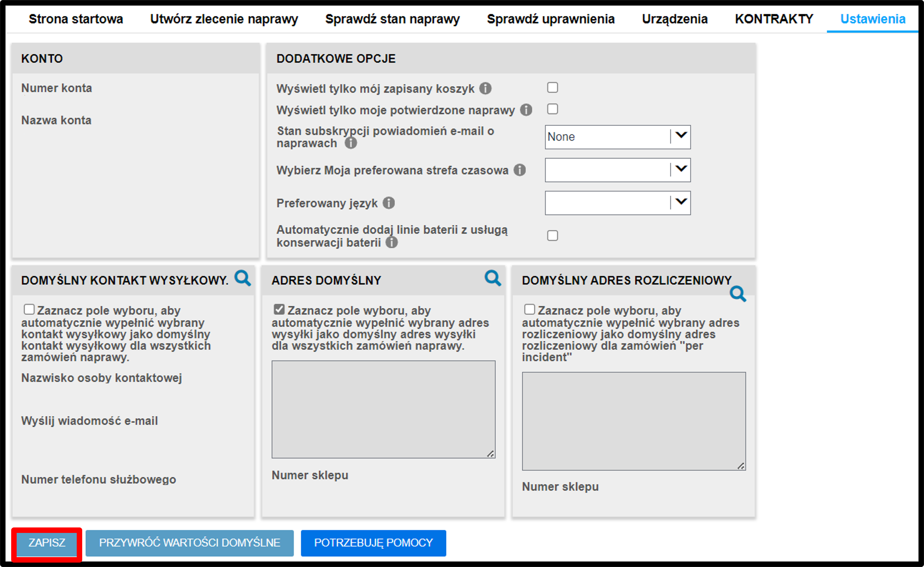Go to Strona startowa tab
Image resolution: width=924 pixels, height=567 pixels.
point(76,19)
